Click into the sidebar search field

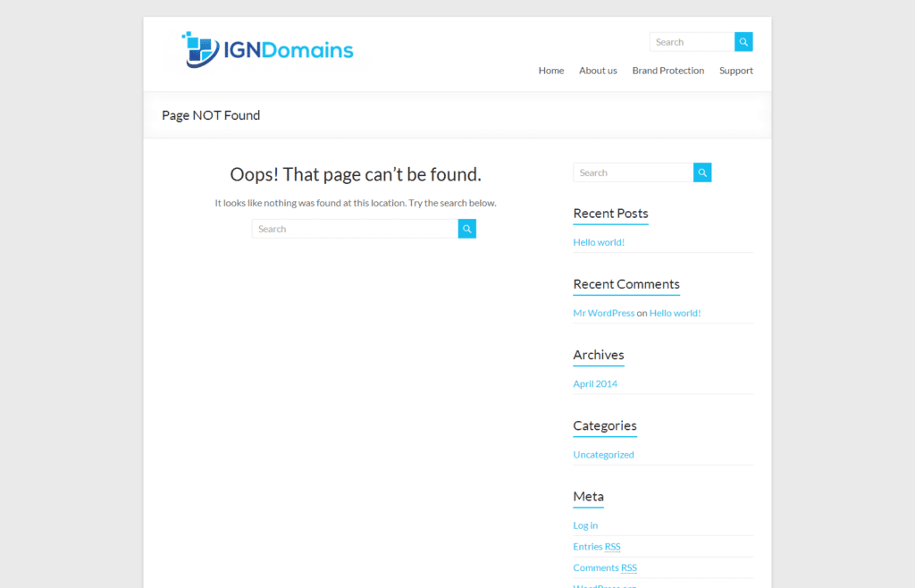(633, 172)
